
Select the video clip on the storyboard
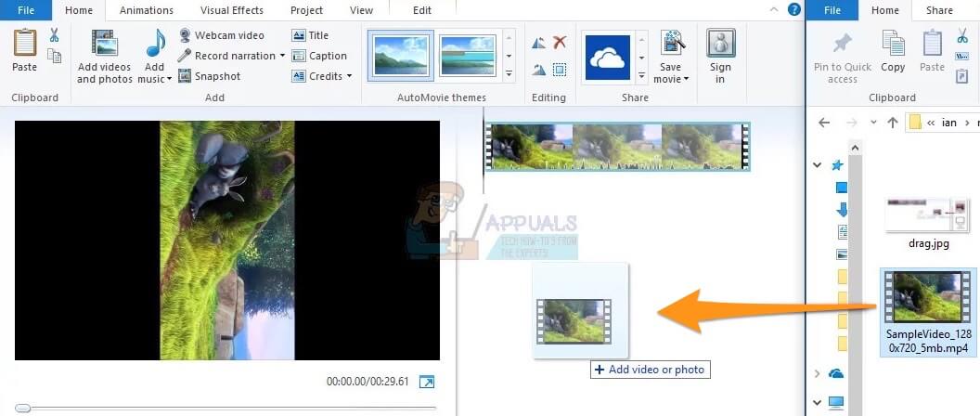point(616,147)
